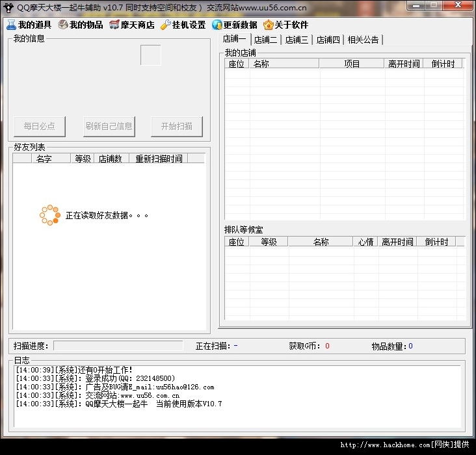Click log line with uu56hao@126.com email

tap(115, 387)
